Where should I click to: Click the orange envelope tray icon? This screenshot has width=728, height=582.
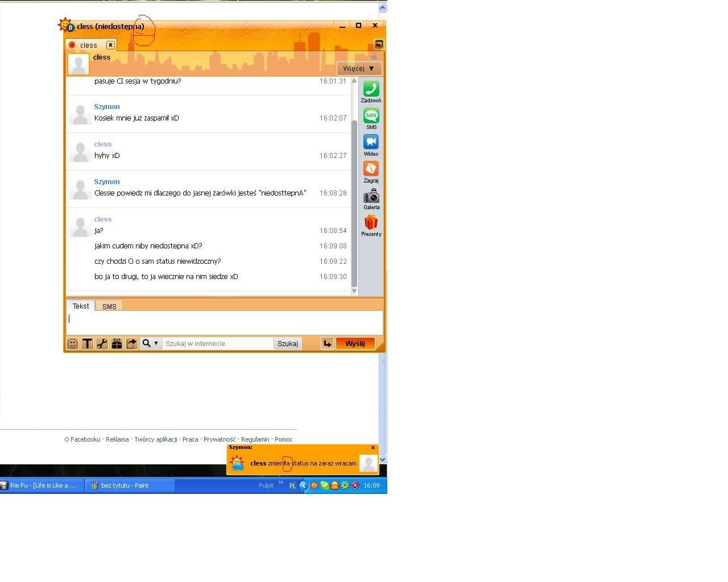334,485
